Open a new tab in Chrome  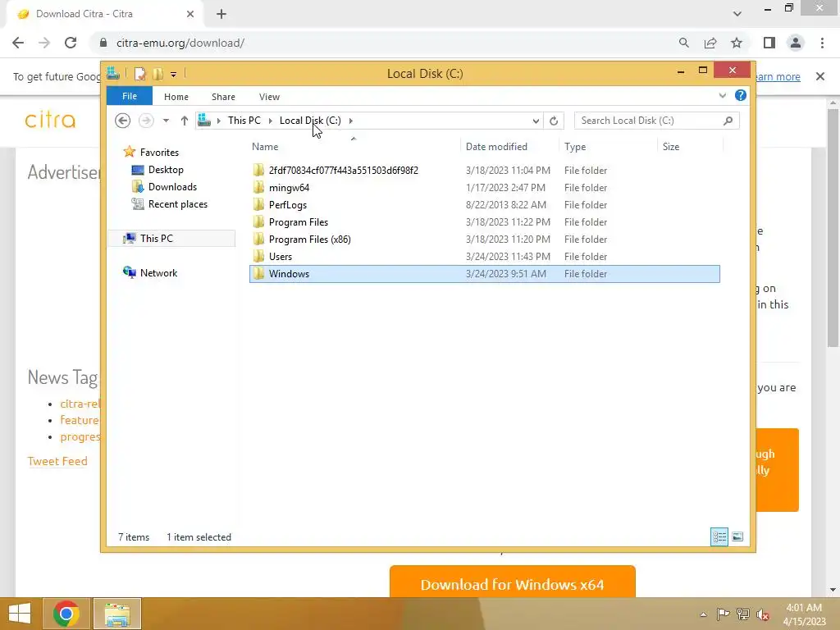(x=221, y=14)
